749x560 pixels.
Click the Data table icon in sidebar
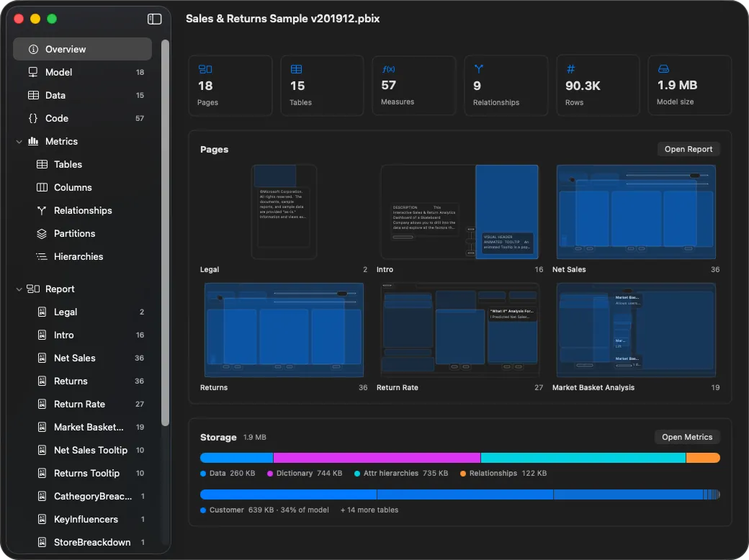(33, 95)
